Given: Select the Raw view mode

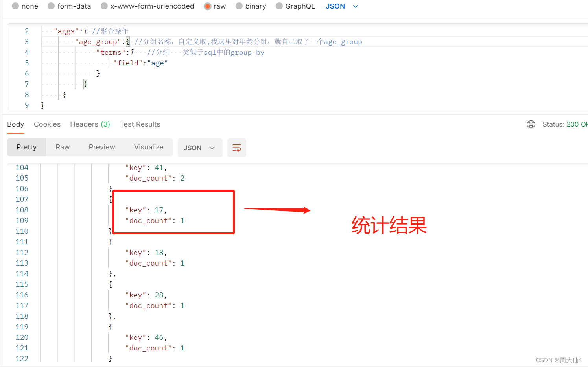Looking at the screenshot, I should click(x=63, y=147).
